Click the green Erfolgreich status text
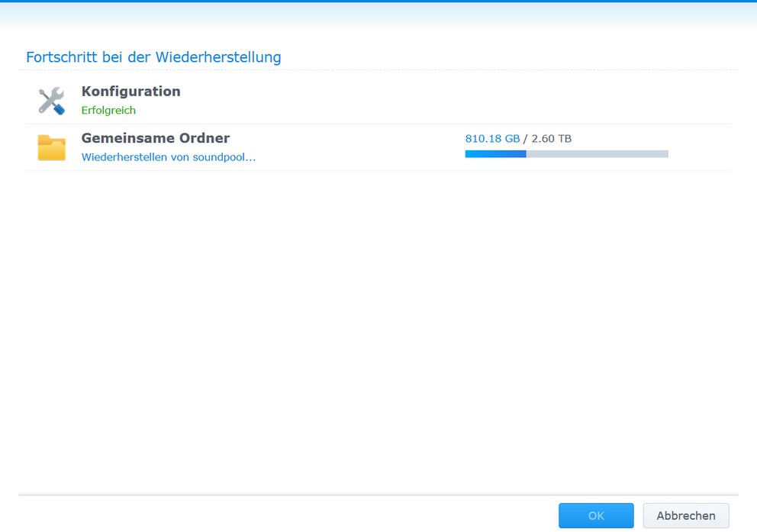This screenshot has height=532, width=757. click(x=108, y=110)
